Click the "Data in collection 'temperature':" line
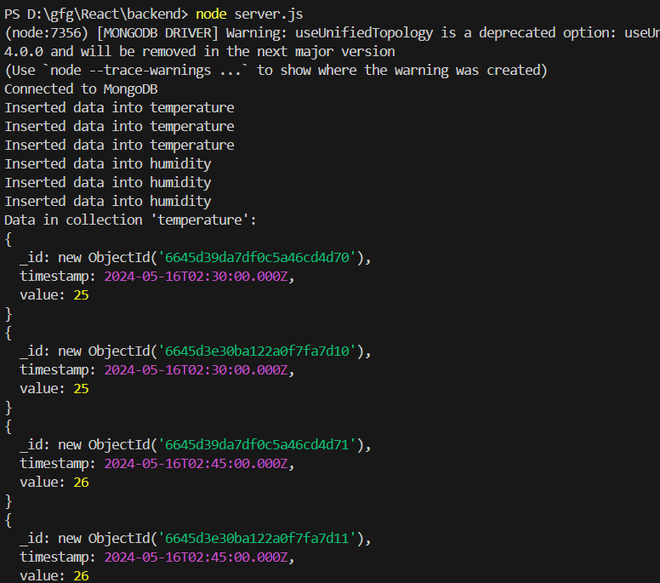660x583 pixels. pos(130,220)
